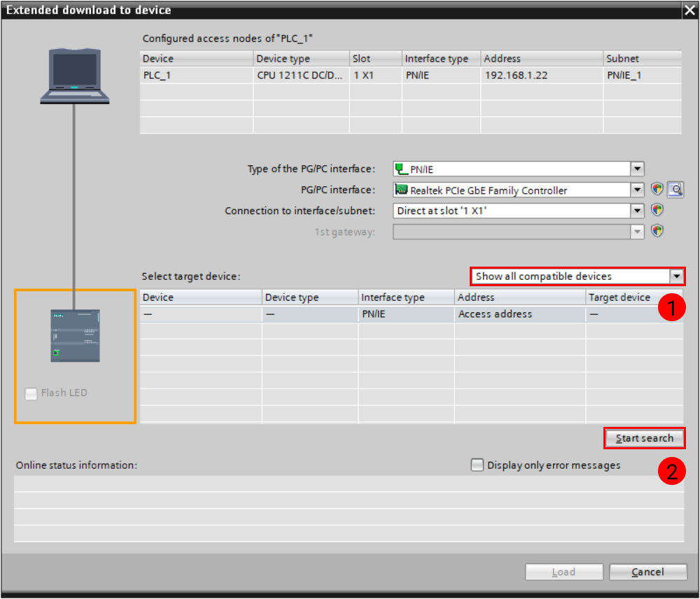700x599 pixels.
Task: Click the 1 X1 slot cell
Action: (x=376, y=75)
